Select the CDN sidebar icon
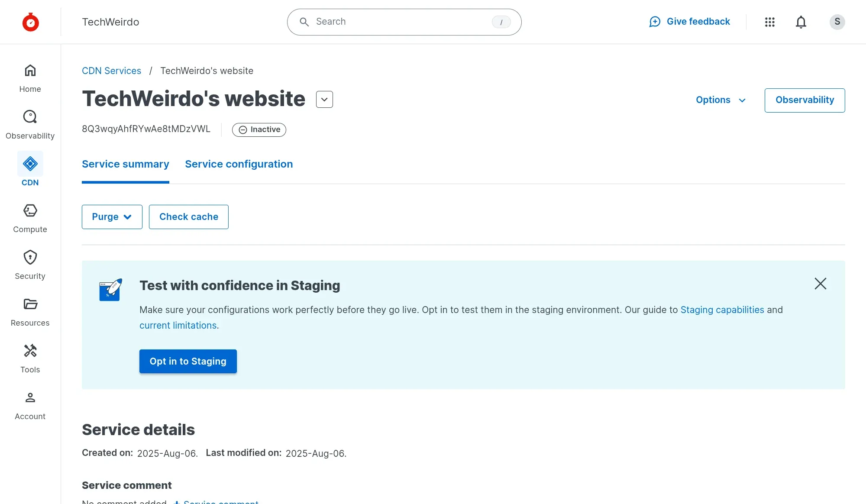866x504 pixels. click(x=30, y=164)
